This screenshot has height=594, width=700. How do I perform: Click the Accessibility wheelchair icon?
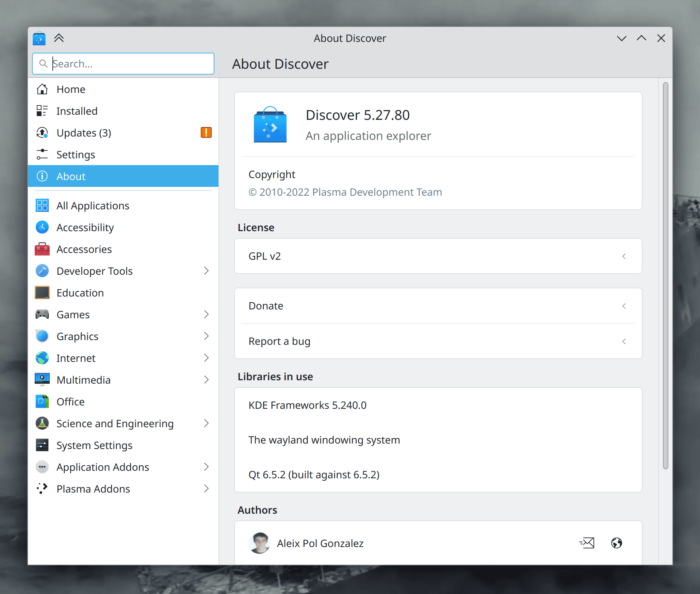(42, 227)
